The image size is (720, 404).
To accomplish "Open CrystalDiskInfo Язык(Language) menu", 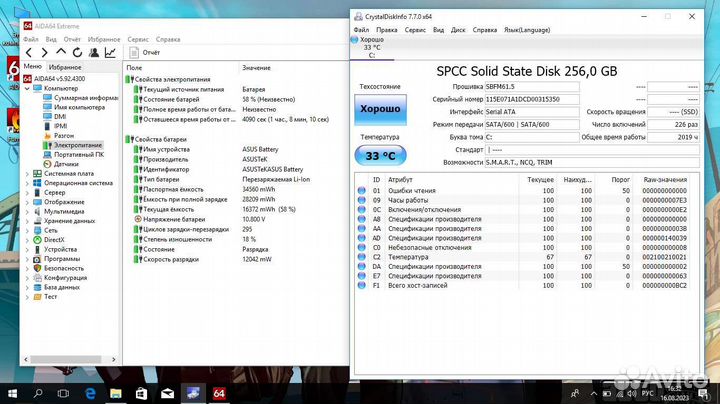I will (527, 30).
